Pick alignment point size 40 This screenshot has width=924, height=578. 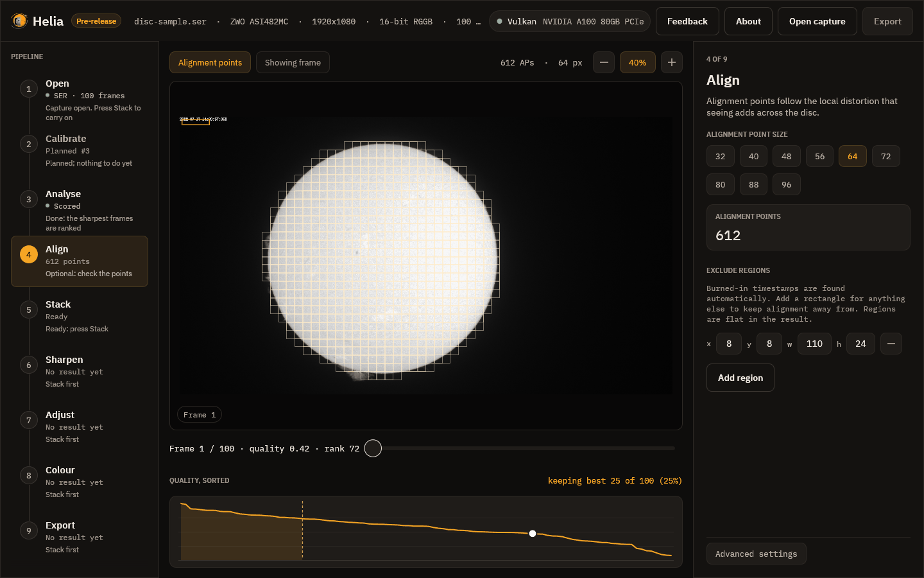pyautogui.click(x=754, y=156)
